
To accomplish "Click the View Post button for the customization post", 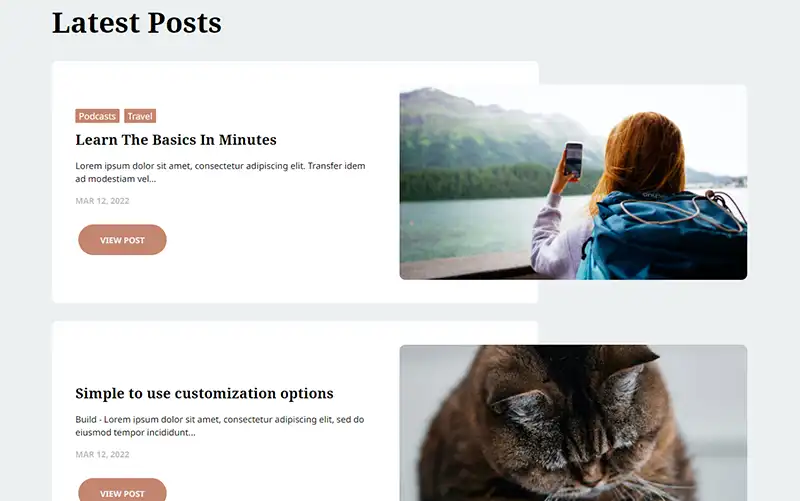I will (x=122, y=491).
